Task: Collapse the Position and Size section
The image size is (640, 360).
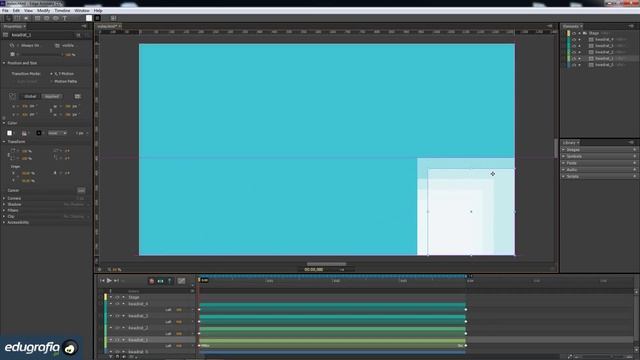Action: coord(4,63)
